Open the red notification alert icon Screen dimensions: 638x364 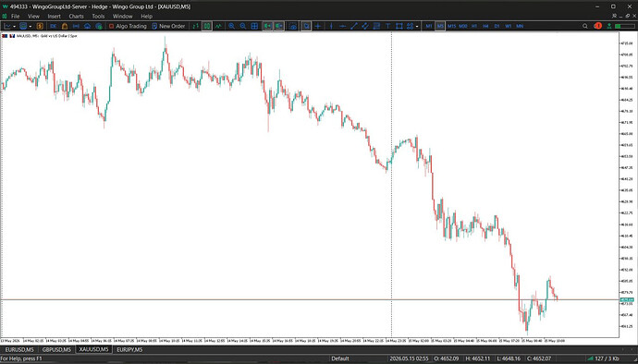click(x=597, y=26)
